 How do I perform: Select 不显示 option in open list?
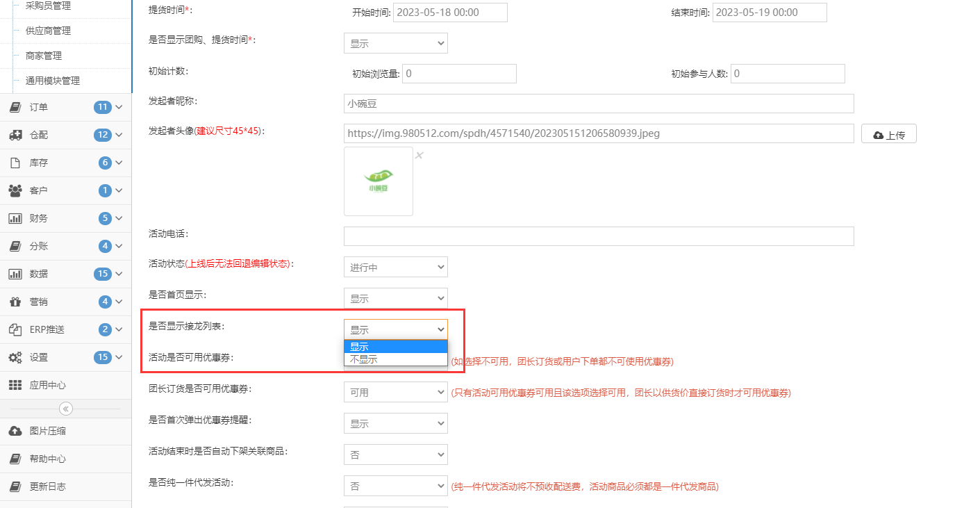click(396, 359)
